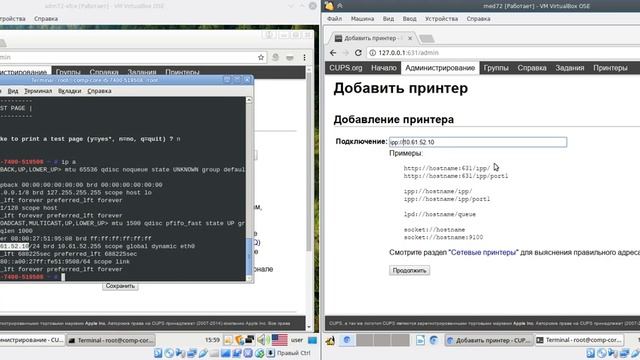Reload the 127.0.0.1:631/admin page
Viewport: 640px width, 360px height.
pyautogui.click(x=358, y=53)
